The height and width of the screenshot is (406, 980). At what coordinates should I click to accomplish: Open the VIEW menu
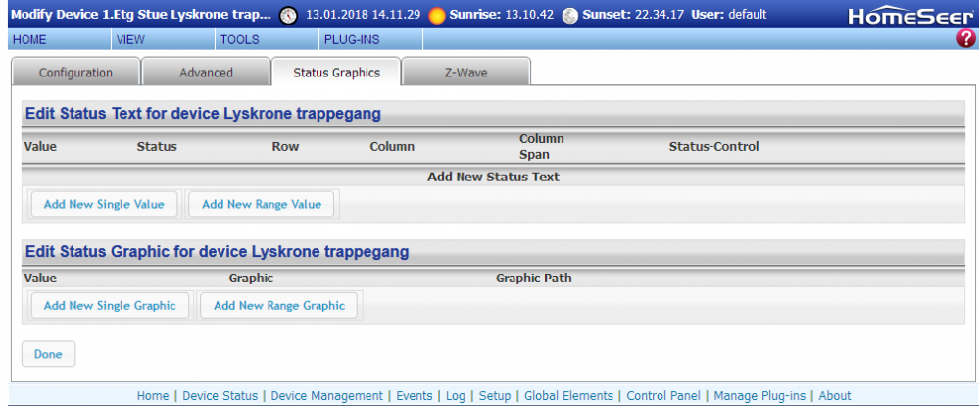coord(130,40)
